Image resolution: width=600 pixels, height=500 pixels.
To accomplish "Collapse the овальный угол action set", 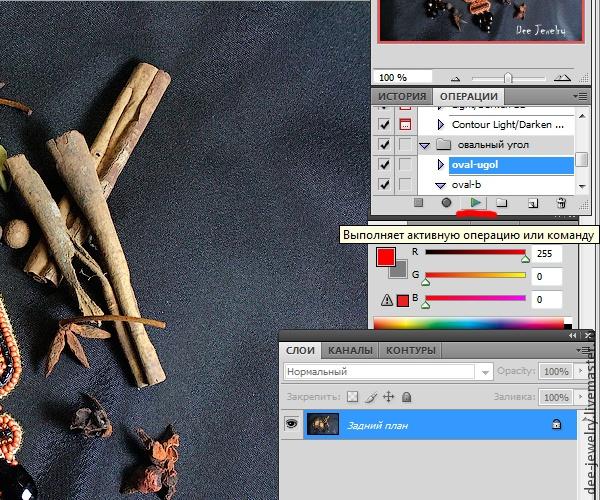I will pyautogui.click(x=424, y=145).
